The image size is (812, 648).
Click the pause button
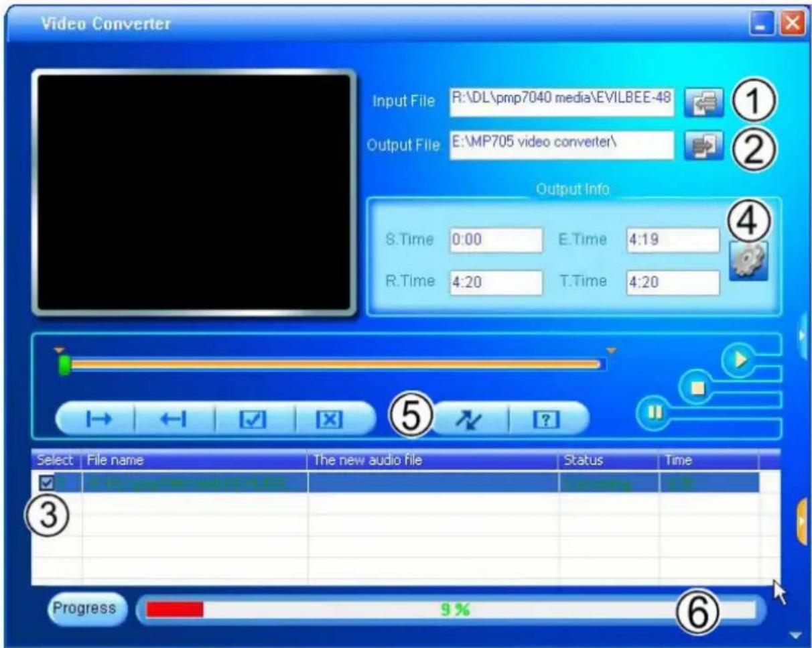click(655, 415)
